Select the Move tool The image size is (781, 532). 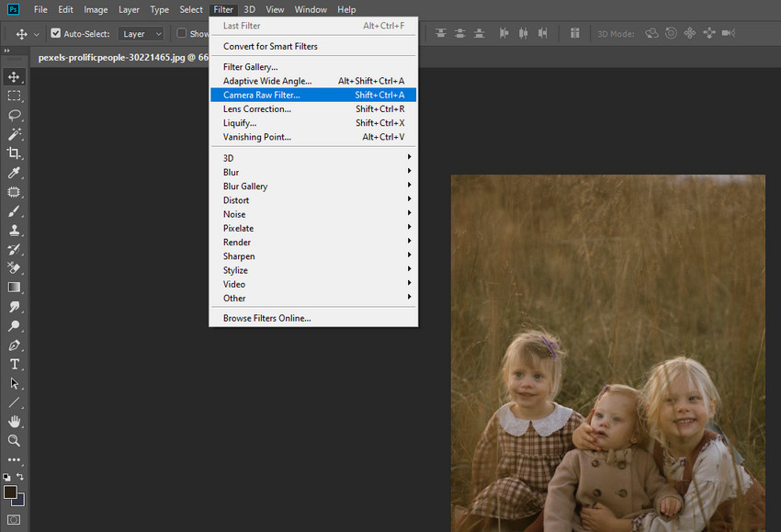click(14, 76)
